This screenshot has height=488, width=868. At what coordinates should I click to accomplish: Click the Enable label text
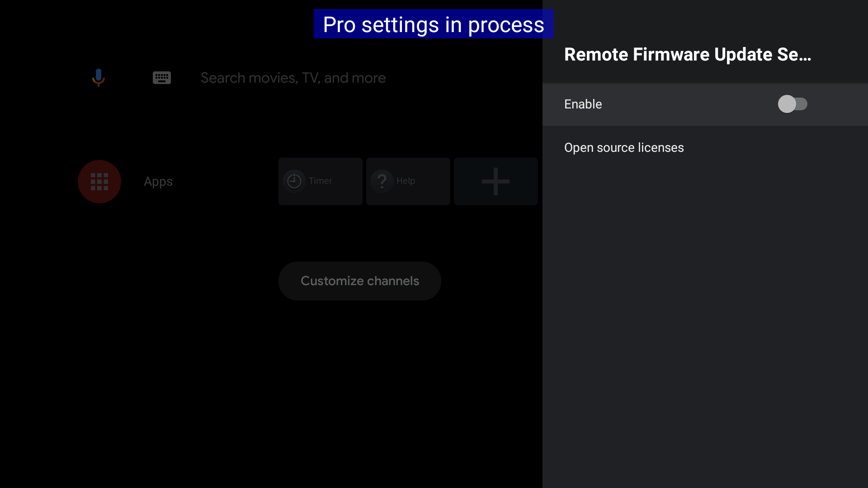[x=583, y=104]
